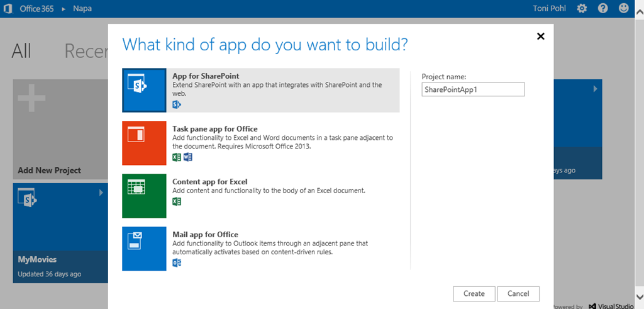Open the help question mark icon
Image resolution: width=644 pixels, height=309 pixels.
[x=602, y=8]
